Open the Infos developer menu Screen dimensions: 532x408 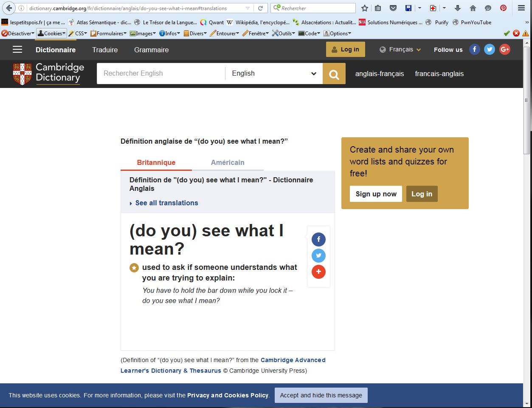tap(169, 33)
